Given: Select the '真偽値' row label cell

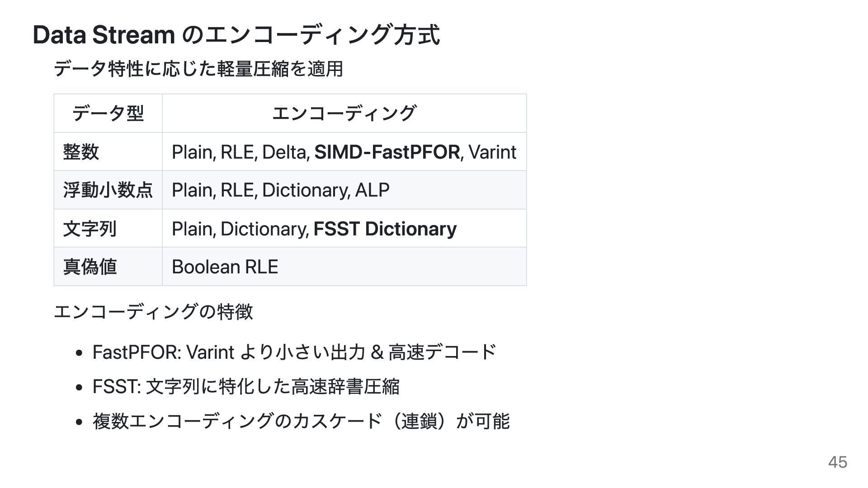Looking at the screenshot, I should point(108,267).
